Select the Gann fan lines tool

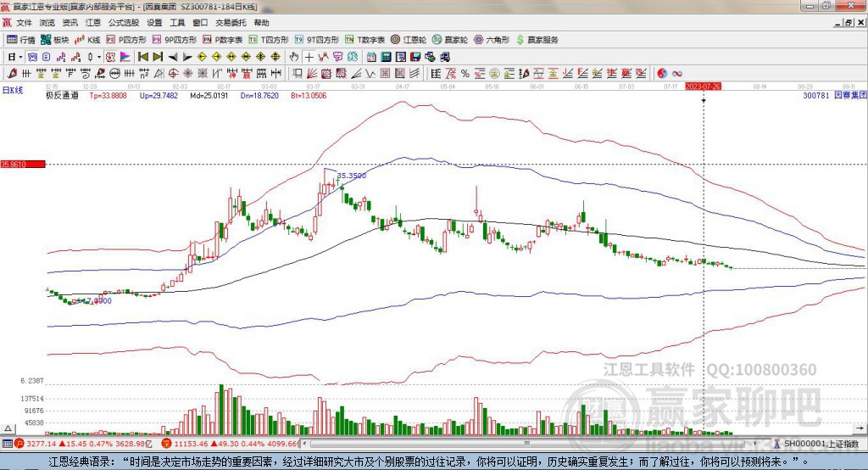[x=312, y=73]
